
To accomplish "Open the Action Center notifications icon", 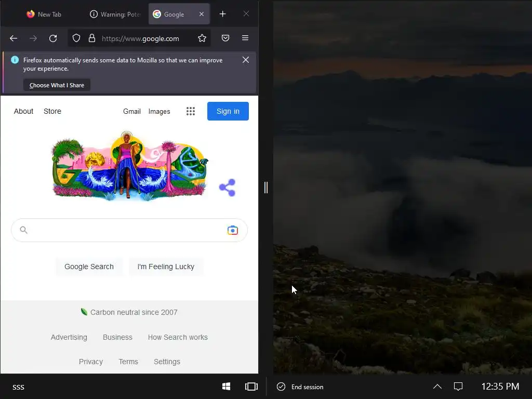I will click(x=458, y=387).
